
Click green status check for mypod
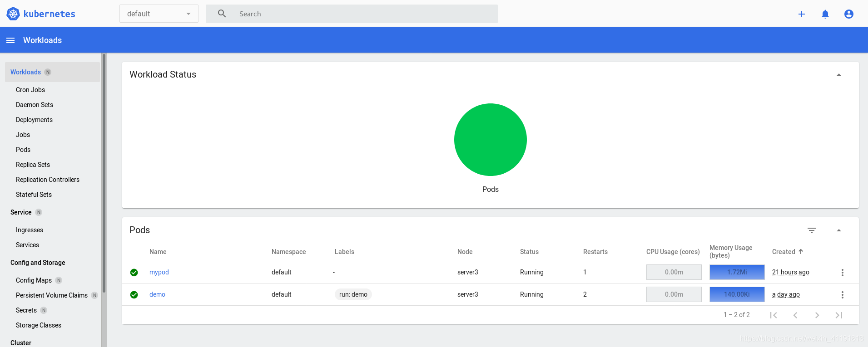[134, 273]
